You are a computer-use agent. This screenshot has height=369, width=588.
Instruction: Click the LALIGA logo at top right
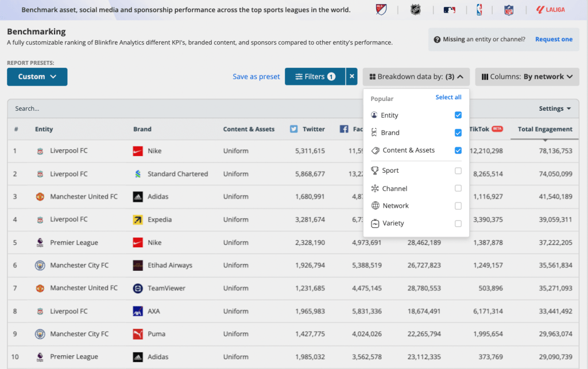pyautogui.click(x=550, y=9)
